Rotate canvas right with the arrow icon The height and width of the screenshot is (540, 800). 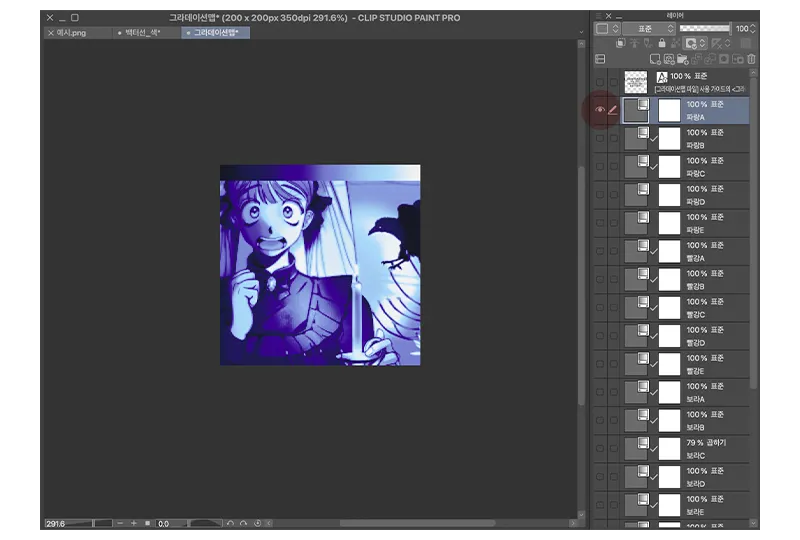point(243,523)
